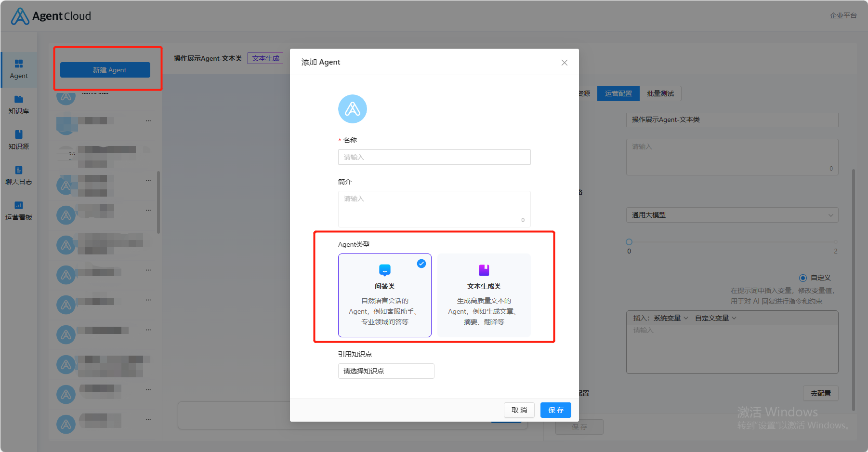The height and width of the screenshot is (452, 868).
Task: Click the slider handle at 0
Action: tap(629, 242)
